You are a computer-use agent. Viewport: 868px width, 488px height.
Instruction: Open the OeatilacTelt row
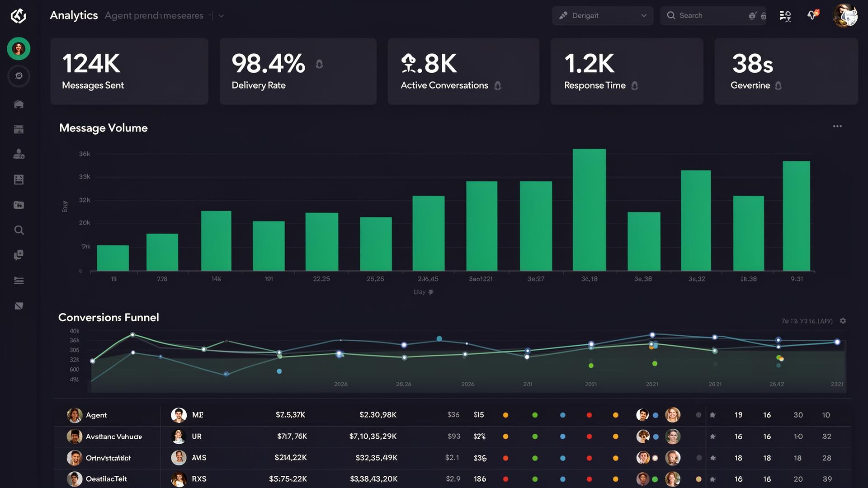(453, 479)
